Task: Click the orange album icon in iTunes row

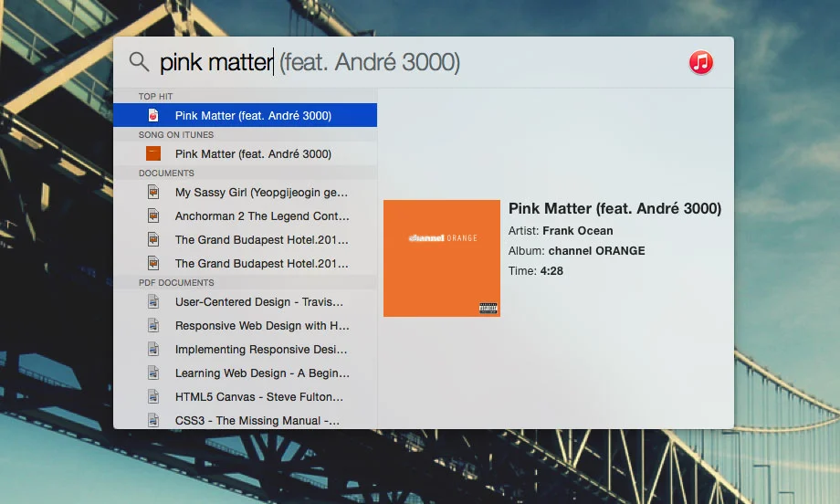Action: pos(153,153)
